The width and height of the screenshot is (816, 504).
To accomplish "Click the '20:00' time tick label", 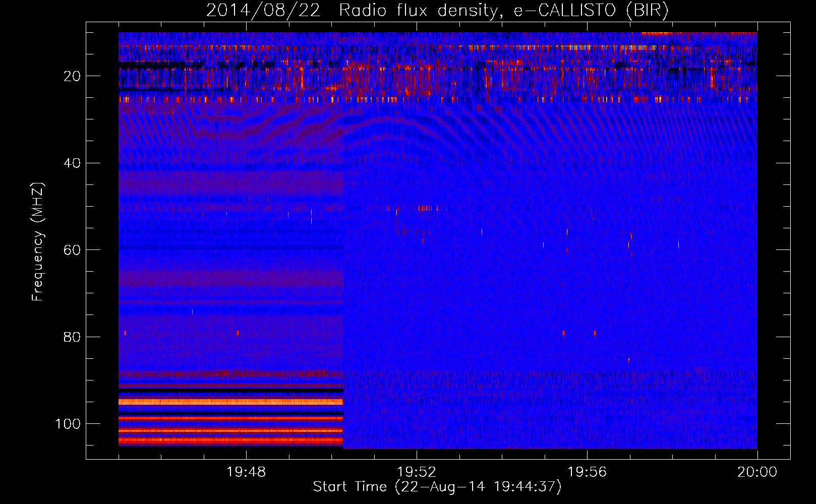I will pos(757,472).
